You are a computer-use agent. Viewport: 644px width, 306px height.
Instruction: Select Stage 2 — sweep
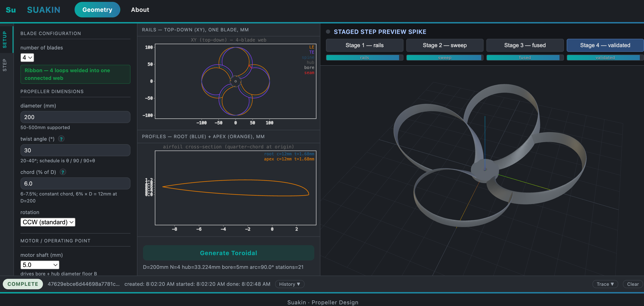[x=445, y=45]
